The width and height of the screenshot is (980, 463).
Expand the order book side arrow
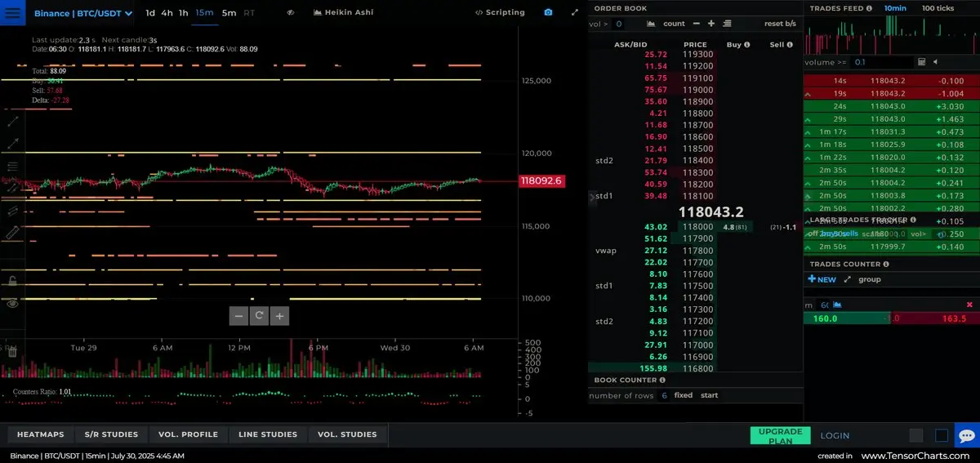[593, 197]
